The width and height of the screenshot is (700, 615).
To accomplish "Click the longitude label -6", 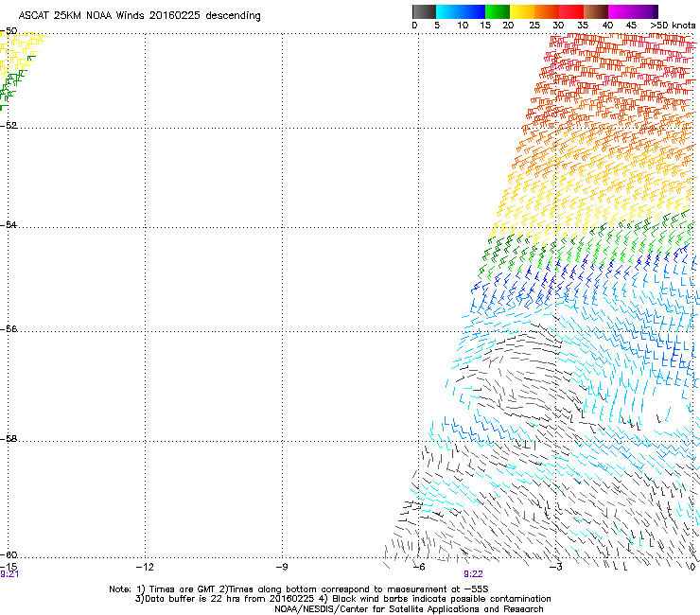I will [418, 567].
